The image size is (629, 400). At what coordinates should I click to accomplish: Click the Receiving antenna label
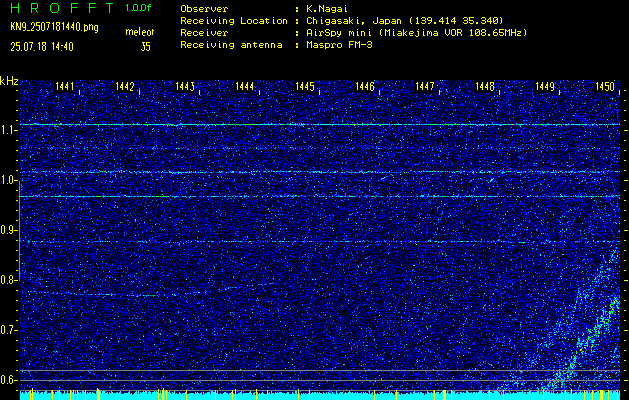pos(231,45)
